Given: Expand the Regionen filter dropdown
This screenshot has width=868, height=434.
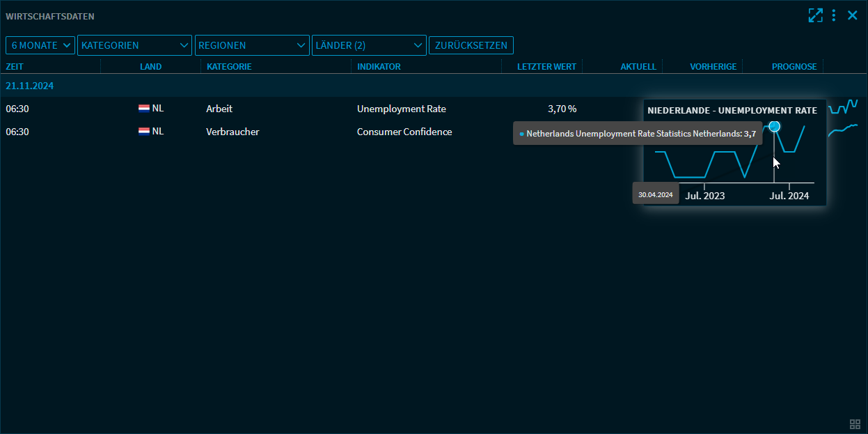Looking at the screenshot, I should [x=252, y=45].
